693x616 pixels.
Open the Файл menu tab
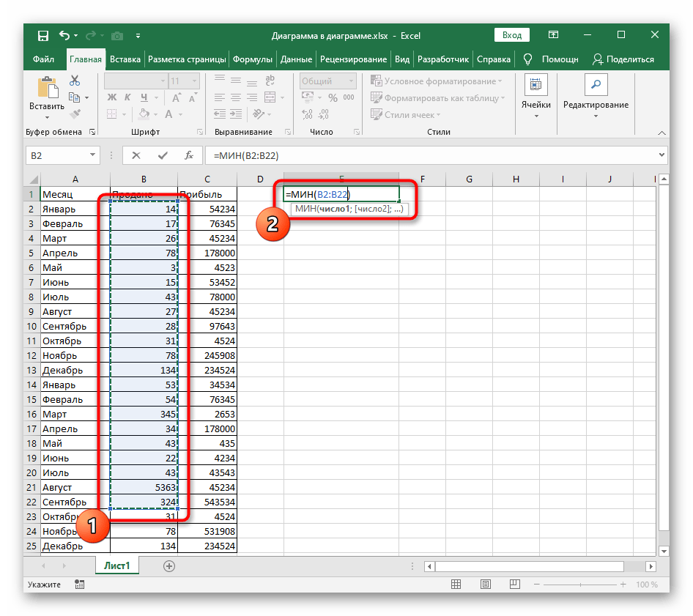43,59
